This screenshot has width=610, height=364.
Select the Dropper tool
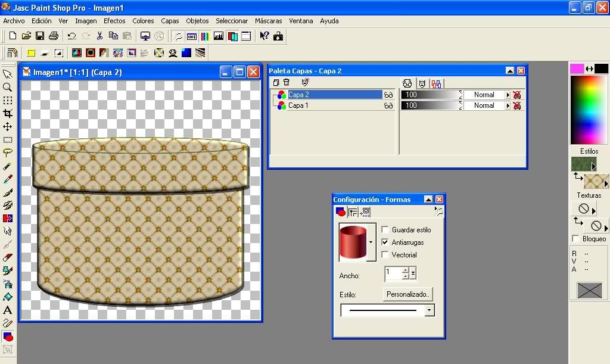click(x=7, y=179)
